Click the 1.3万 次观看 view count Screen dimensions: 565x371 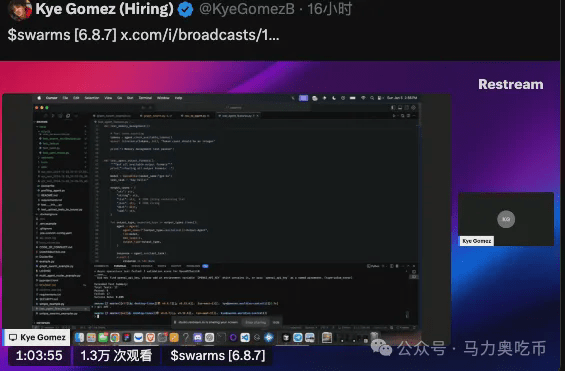(116, 356)
